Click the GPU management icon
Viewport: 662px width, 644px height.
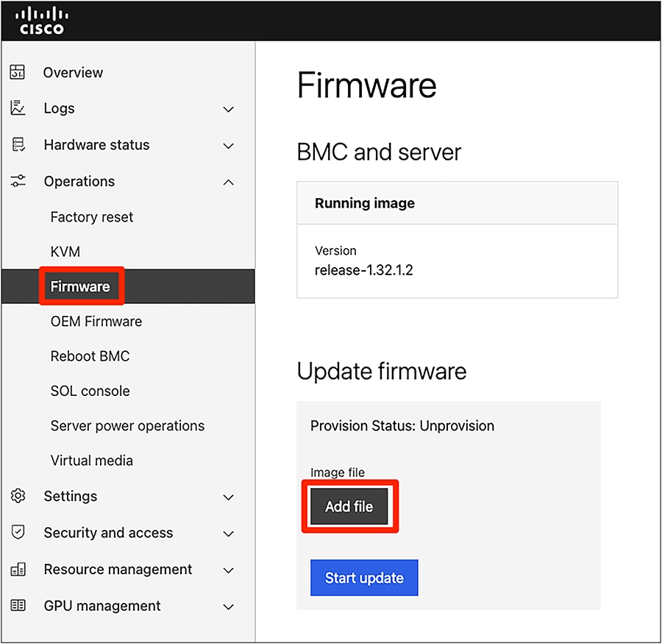click(x=18, y=606)
